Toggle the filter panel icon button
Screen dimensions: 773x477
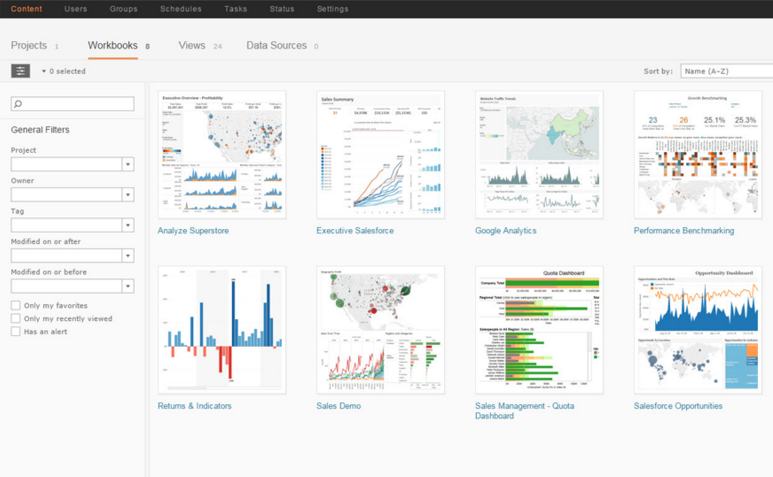(20, 71)
